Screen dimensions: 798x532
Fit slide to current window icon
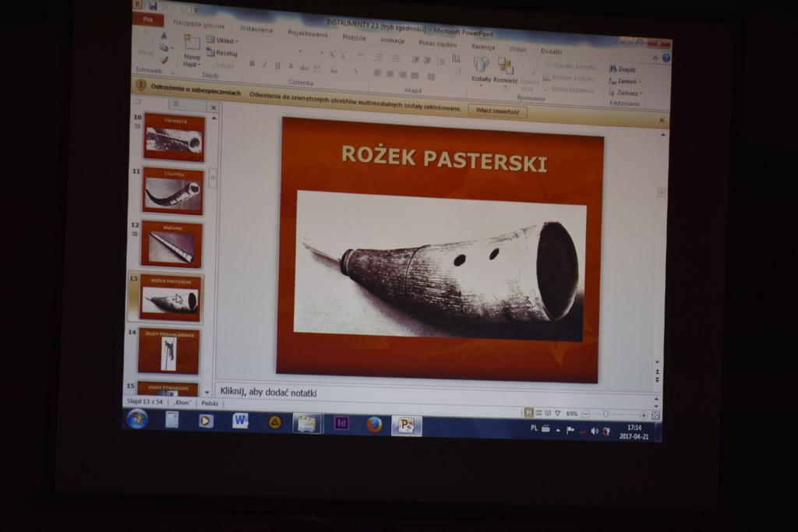tap(655, 415)
